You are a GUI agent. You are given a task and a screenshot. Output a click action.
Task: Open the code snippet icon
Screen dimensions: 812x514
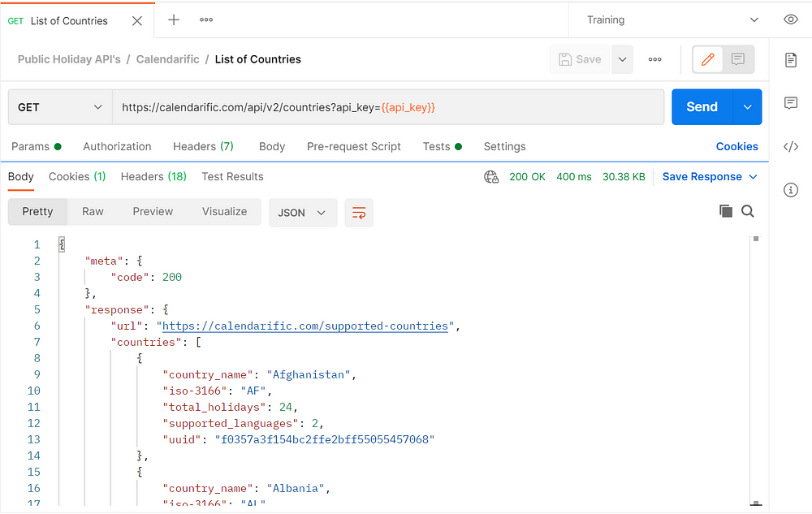(x=790, y=147)
